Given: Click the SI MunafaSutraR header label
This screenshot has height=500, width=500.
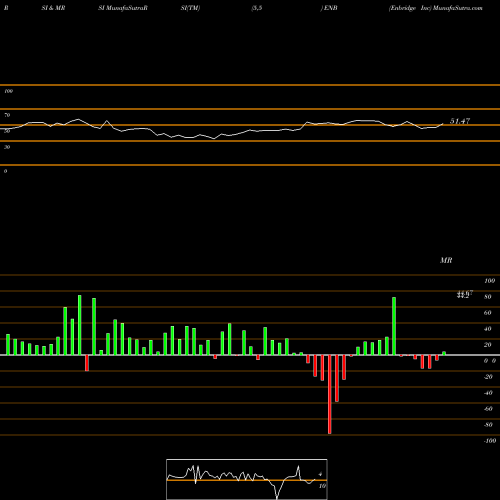Looking at the screenshot, I should tap(123, 8).
